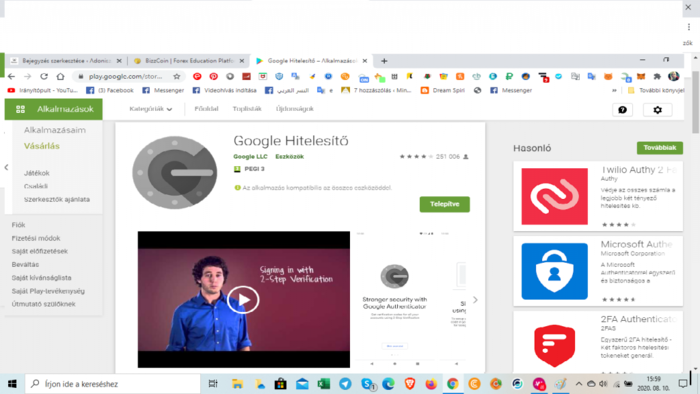This screenshot has width=700, height=394.
Task: Launch Microsoft Store from the taskbar
Action: coord(280,384)
